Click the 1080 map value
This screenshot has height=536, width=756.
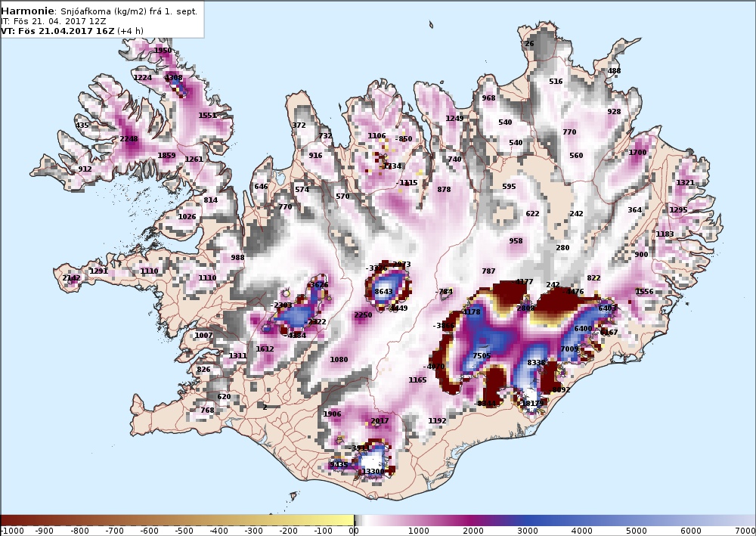pyautogui.click(x=339, y=360)
